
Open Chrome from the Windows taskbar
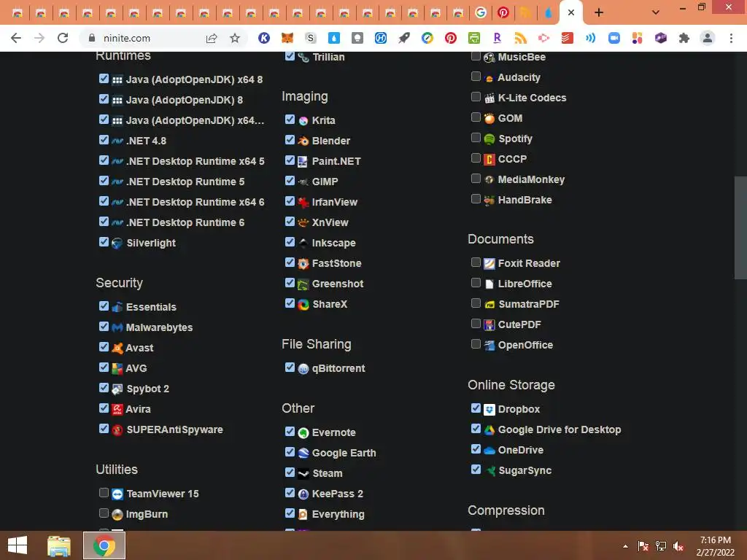coord(104,545)
